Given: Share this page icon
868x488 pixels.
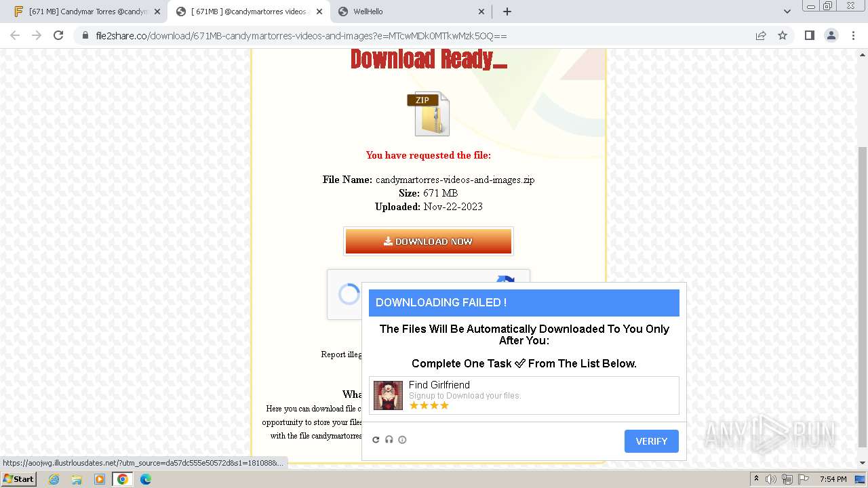Looking at the screenshot, I should tap(761, 35).
